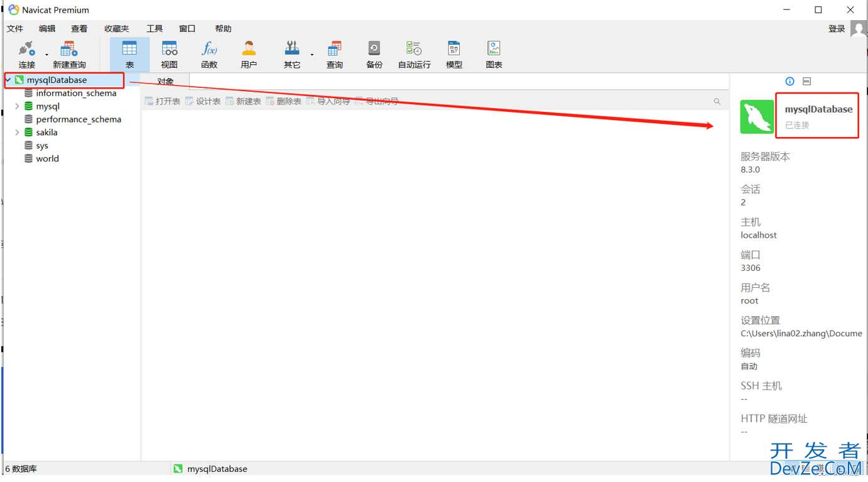
Task: Click the 设计表 button
Action: coord(203,101)
